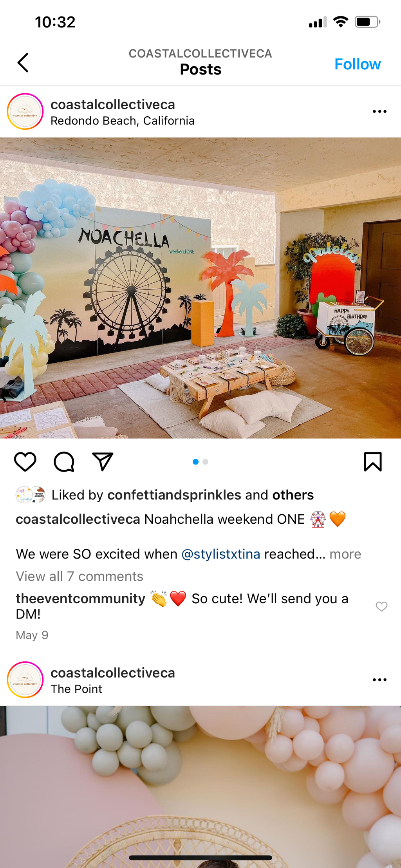Open the @stylistxtina mention
Image resolution: width=401 pixels, height=868 pixels.
[x=221, y=554]
